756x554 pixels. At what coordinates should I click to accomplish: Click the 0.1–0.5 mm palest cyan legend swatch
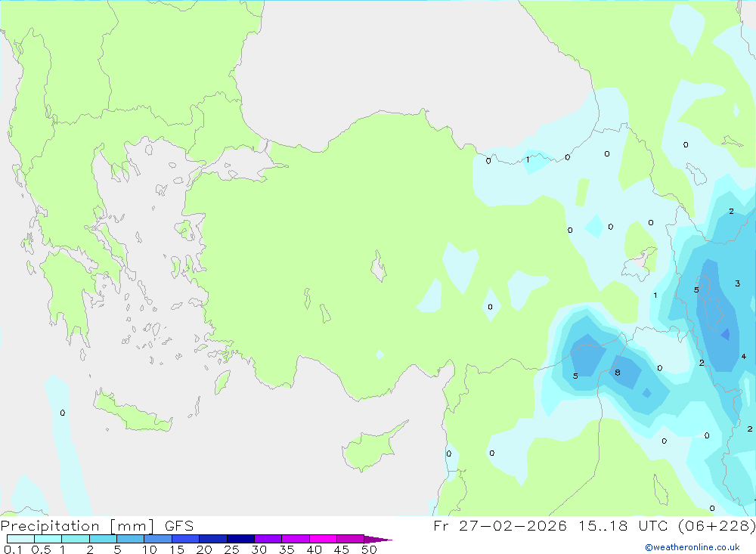pos(20,539)
